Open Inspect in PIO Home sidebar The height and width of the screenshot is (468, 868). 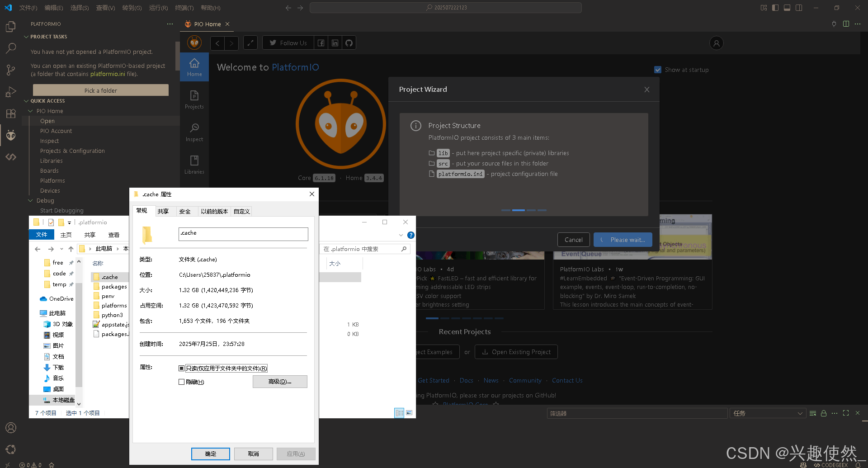pyautogui.click(x=194, y=132)
